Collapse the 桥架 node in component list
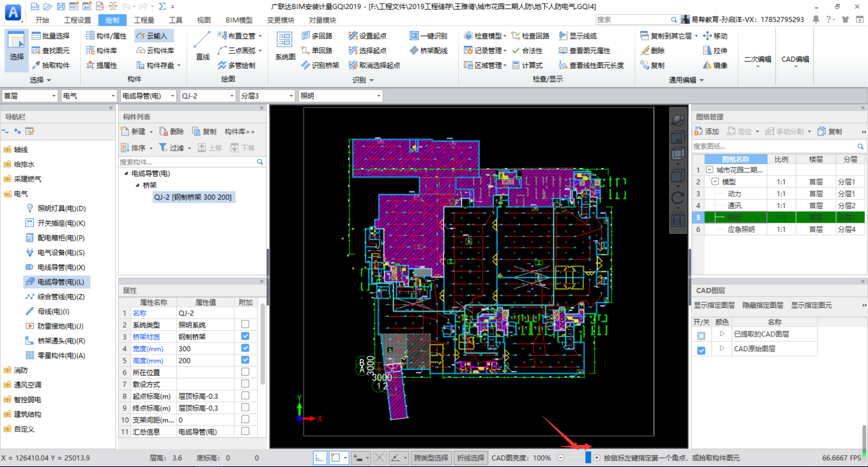 [x=137, y=185]
